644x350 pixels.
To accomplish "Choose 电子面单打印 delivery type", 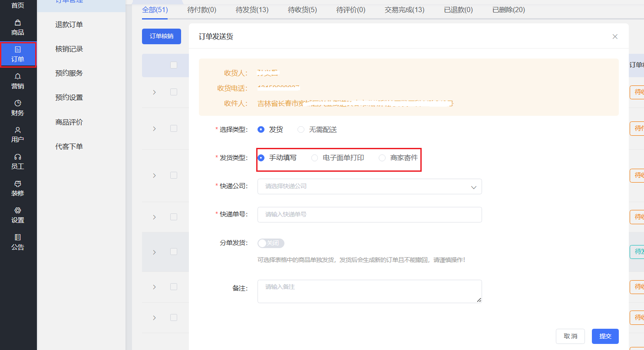I will (338, 158).
